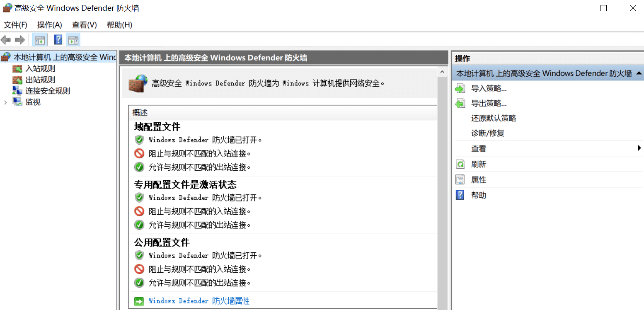The image size is (644, 310).
Task: Click 属性 action text
Action: coord(479,180)
